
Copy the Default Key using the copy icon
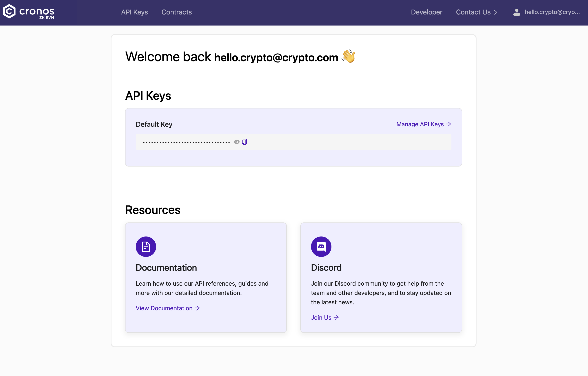point(244,142)
